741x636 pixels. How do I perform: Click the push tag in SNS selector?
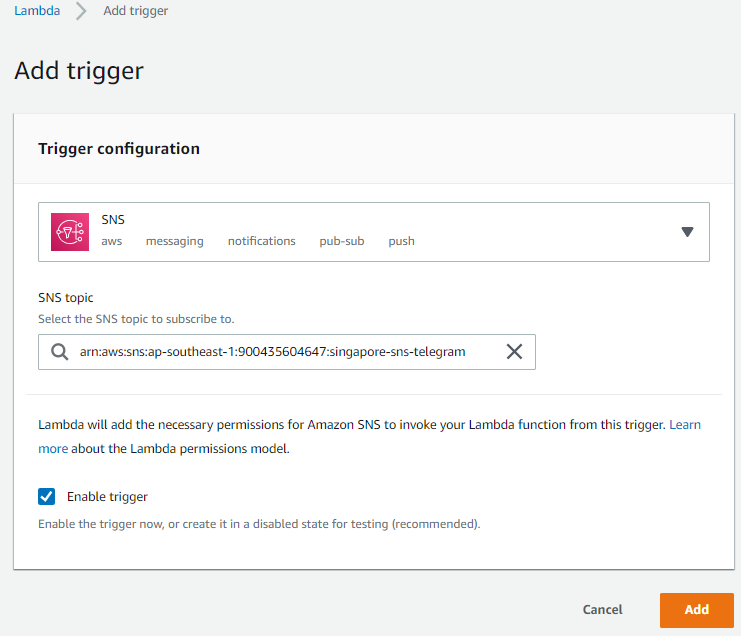[x=402, y=241]
